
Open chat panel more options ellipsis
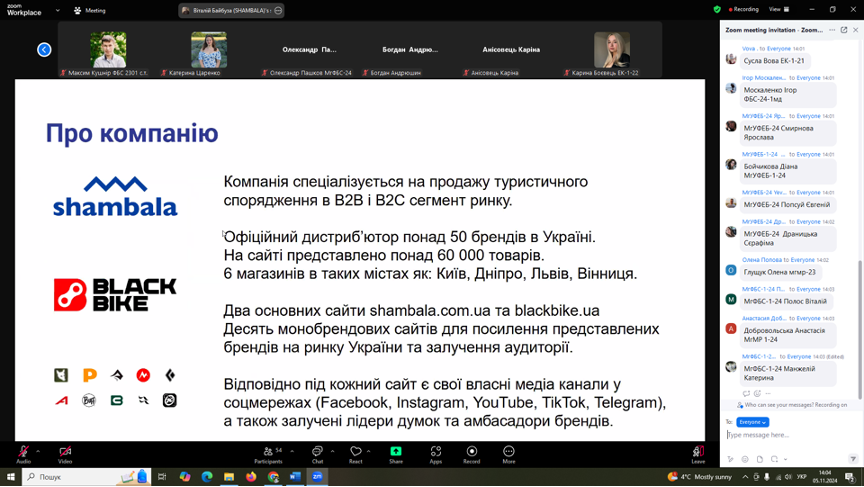832,30
